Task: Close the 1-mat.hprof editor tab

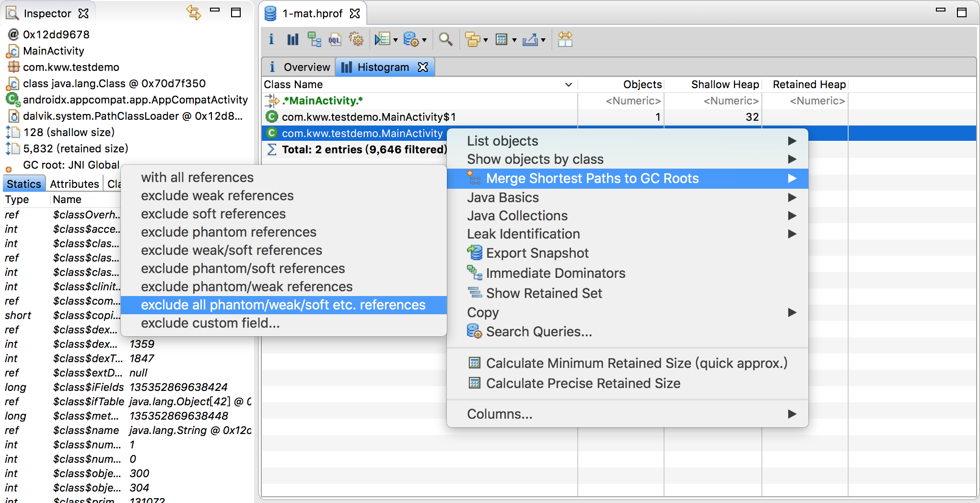Action: tap(355, 13)
